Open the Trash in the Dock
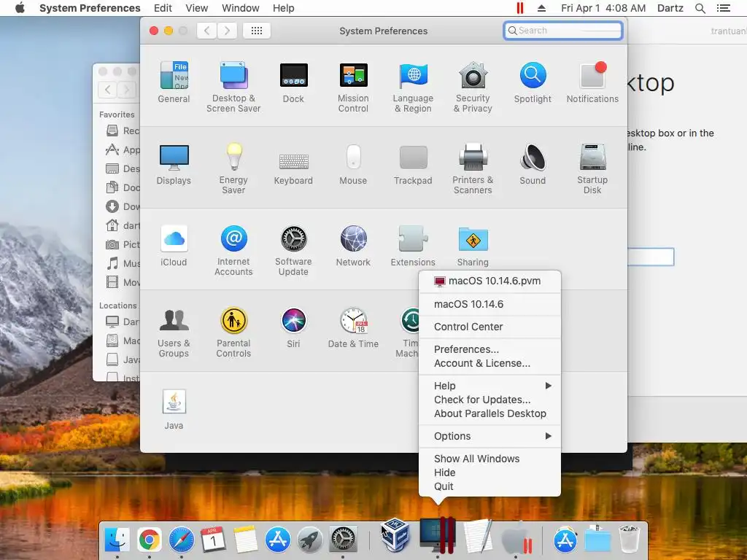 coord(629,539)
